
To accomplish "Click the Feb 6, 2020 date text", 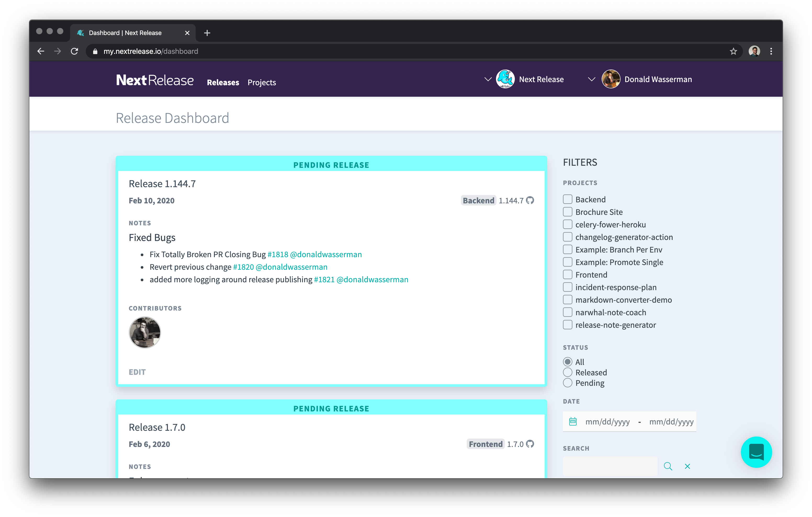I will 149,444.
